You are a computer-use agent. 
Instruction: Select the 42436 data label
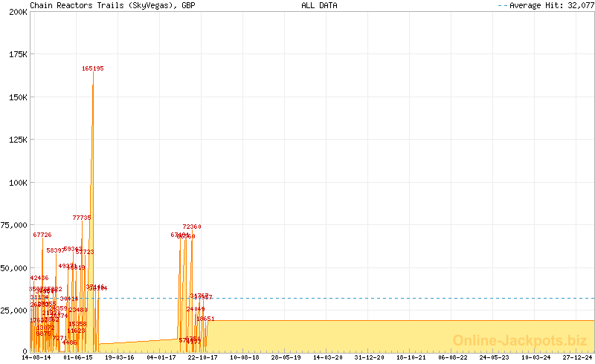[x=39, y=278]
